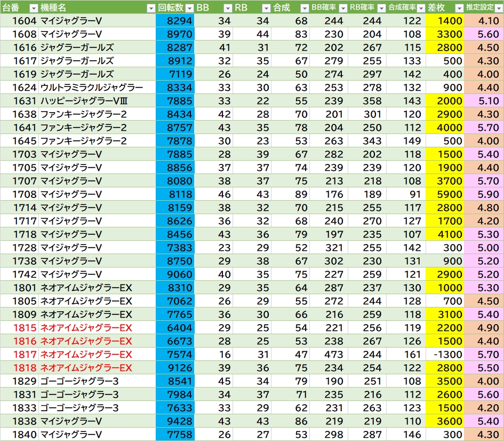Image resolution: width=504 pixels, height=441 pixels.
Task: Open the RB column filter dropdown
Action: (266, 8)
